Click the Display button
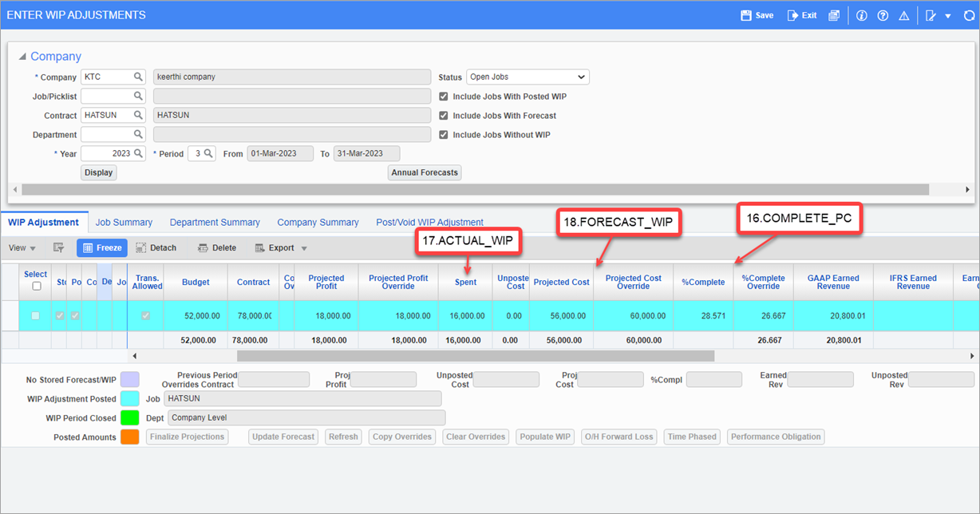 (98, 172)
